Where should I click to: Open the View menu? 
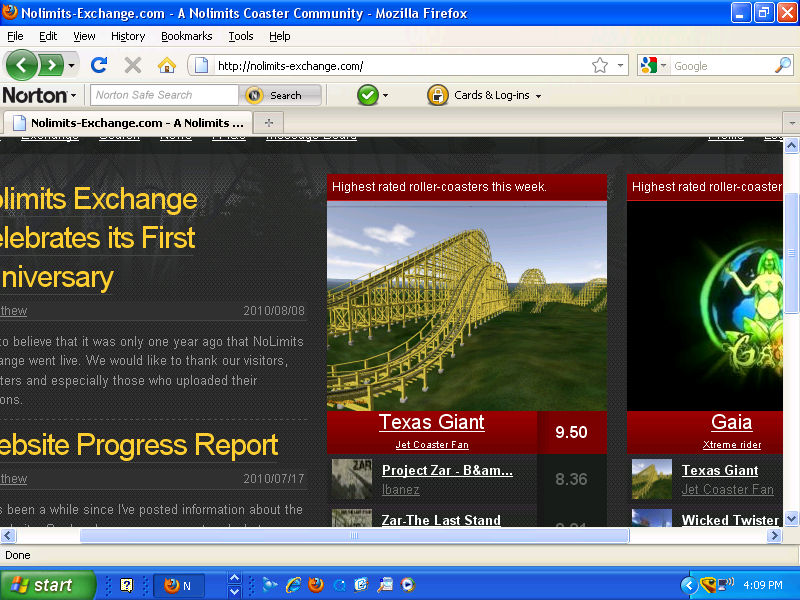point(84,36)
